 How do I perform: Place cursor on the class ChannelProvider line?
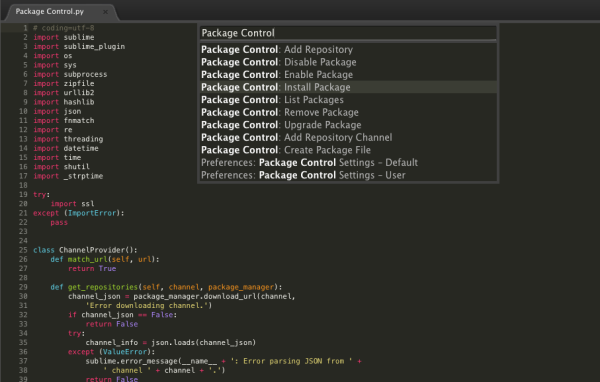(85, 250)
